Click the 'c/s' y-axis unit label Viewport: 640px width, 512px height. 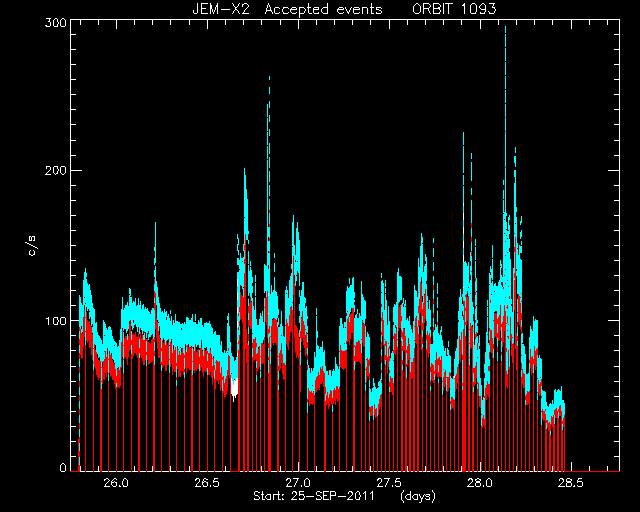[x=32, y=246]
